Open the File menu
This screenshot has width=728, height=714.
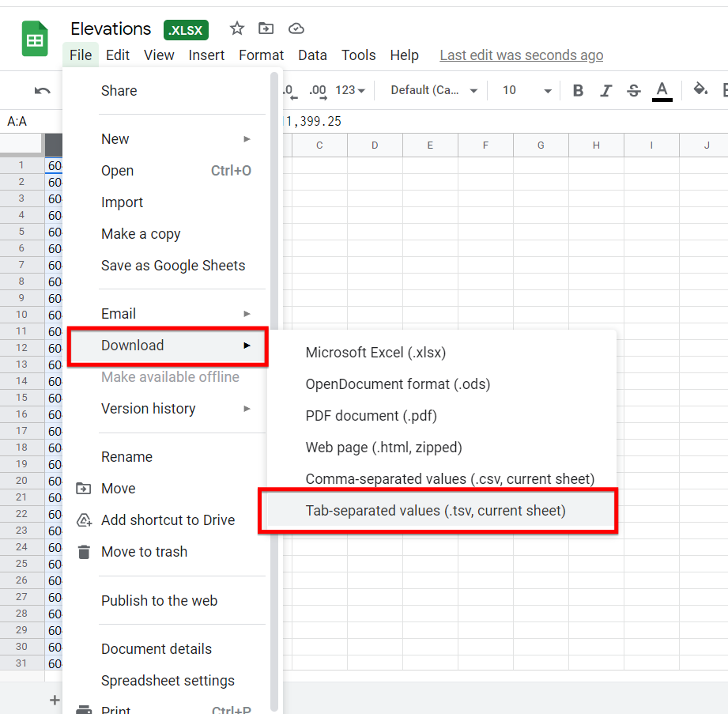point(81,55)
